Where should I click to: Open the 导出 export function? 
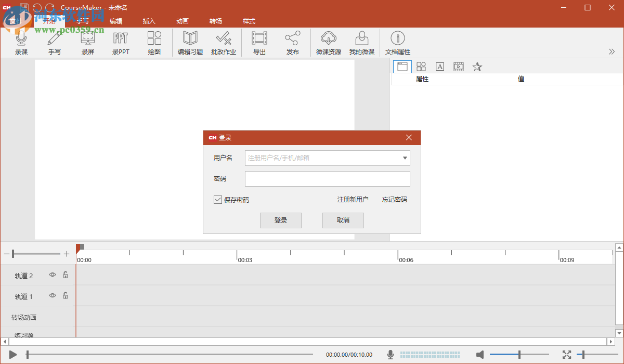(x=259, y=42)
